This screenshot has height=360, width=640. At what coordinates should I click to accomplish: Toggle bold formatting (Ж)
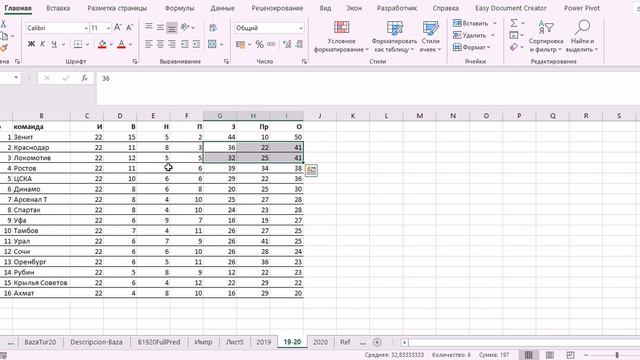(x=31, y=44)
